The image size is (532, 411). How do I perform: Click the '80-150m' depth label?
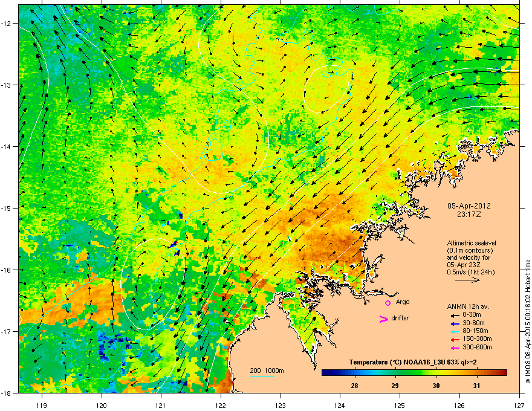475,331
